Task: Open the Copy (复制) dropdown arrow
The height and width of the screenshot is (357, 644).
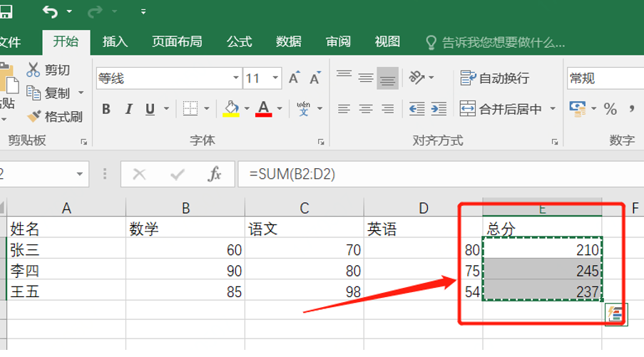Action: pyautogui.click(x=81, y=93)
